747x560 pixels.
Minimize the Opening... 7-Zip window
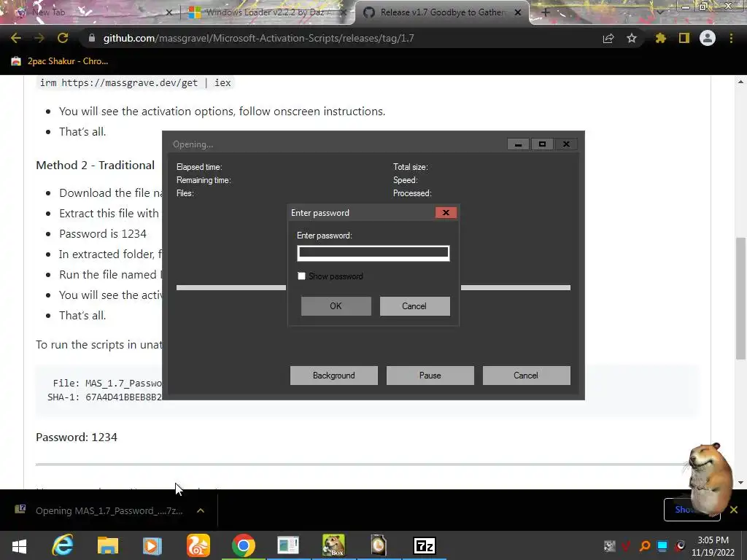coord(518,144)
